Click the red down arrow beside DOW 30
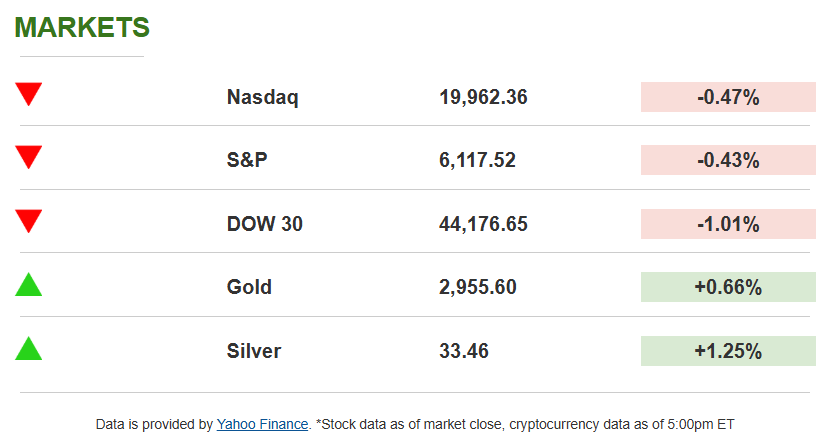 pyautogui.click(x=28, y=221)
